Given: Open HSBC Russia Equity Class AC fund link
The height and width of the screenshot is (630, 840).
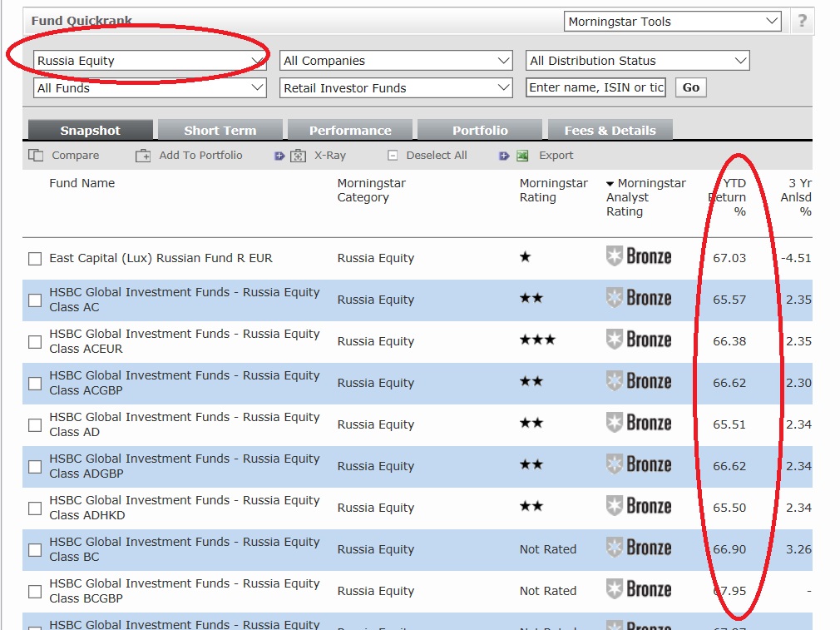Looking at the screenshot, I should (x=185, y=300).
